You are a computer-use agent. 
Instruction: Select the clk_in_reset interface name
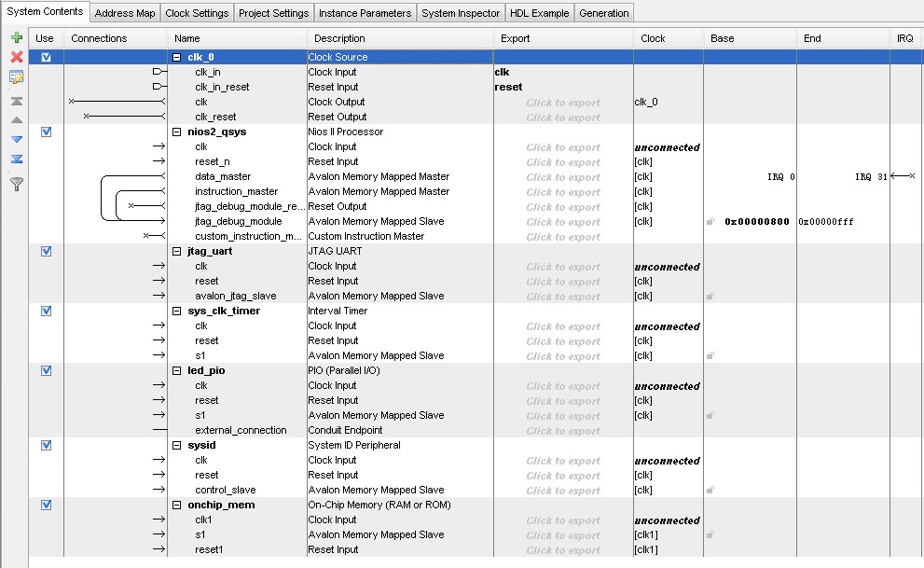(222, 87)
